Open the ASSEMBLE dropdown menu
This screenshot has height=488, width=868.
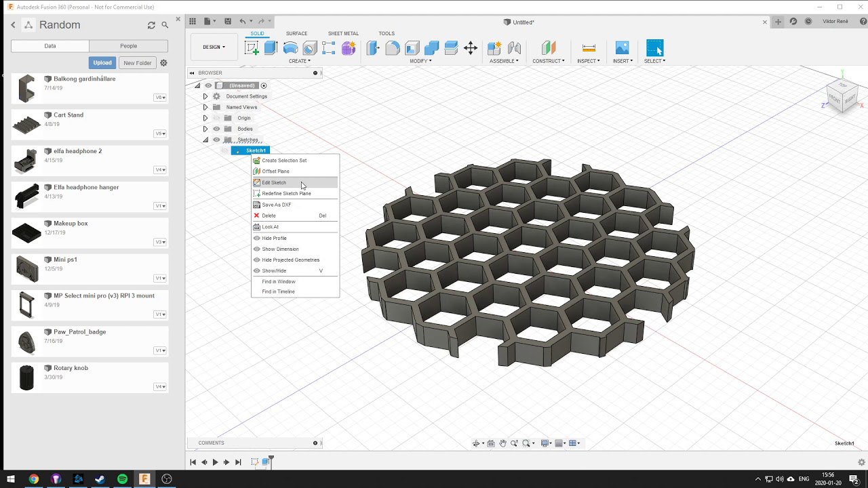[x=504, y=61]
